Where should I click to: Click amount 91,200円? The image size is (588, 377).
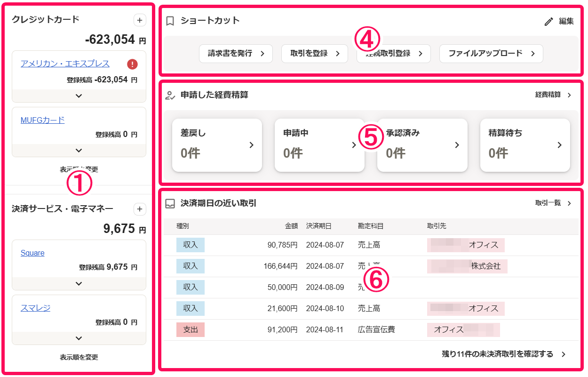coord(282,329)
